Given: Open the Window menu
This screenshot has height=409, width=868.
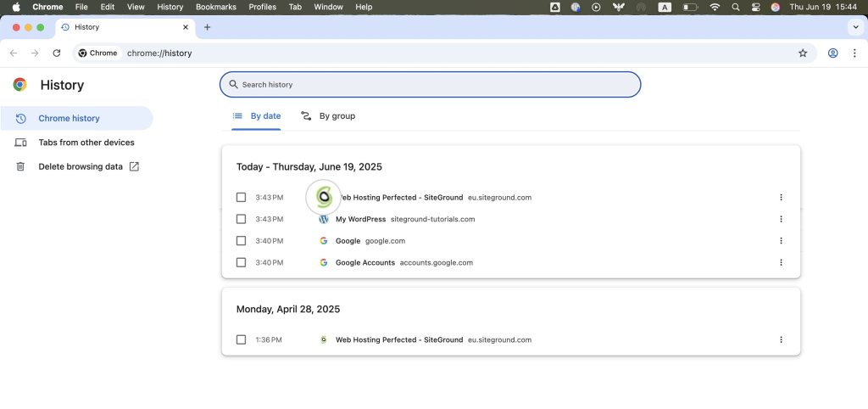Looking at the screenshot, I should pyautogui.click(x=328, y=7).
